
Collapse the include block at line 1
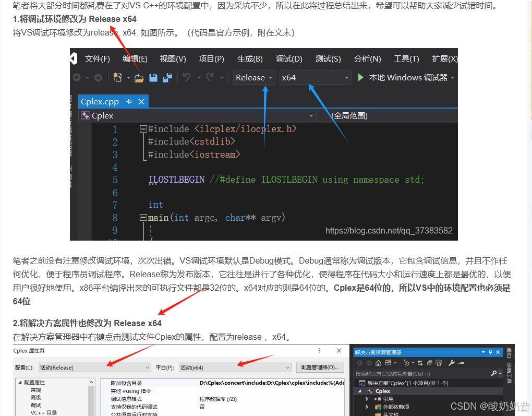click(x=143, y=129)
